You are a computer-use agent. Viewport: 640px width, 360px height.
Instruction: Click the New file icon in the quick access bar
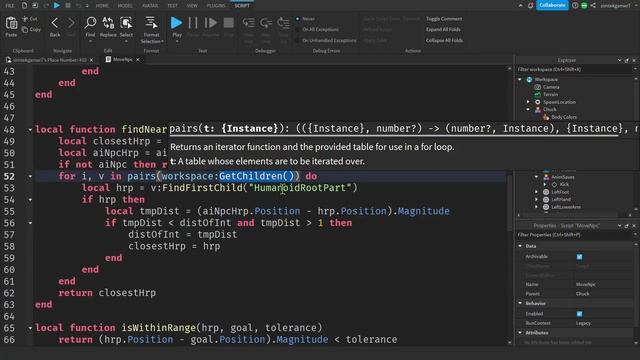[x=24, y=5]
